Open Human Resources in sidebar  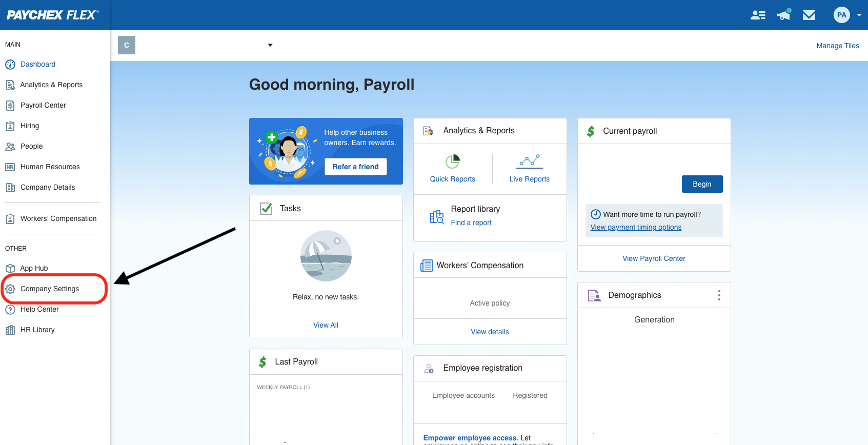click(x=50, y=167)
